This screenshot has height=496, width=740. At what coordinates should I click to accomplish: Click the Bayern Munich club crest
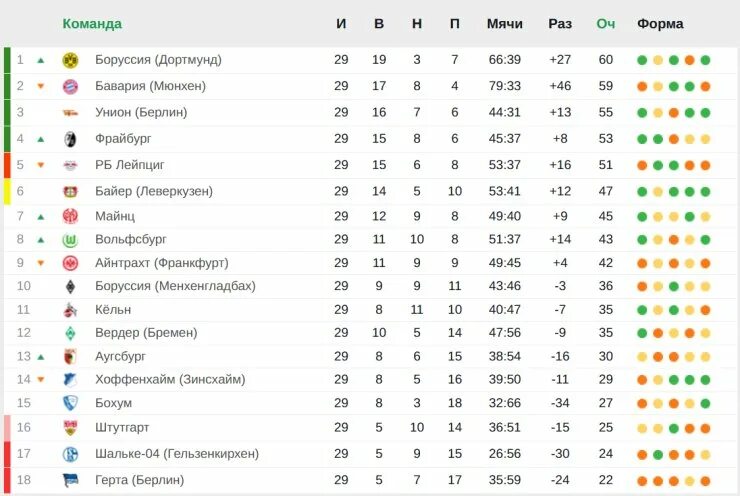(x=70, y=86)
